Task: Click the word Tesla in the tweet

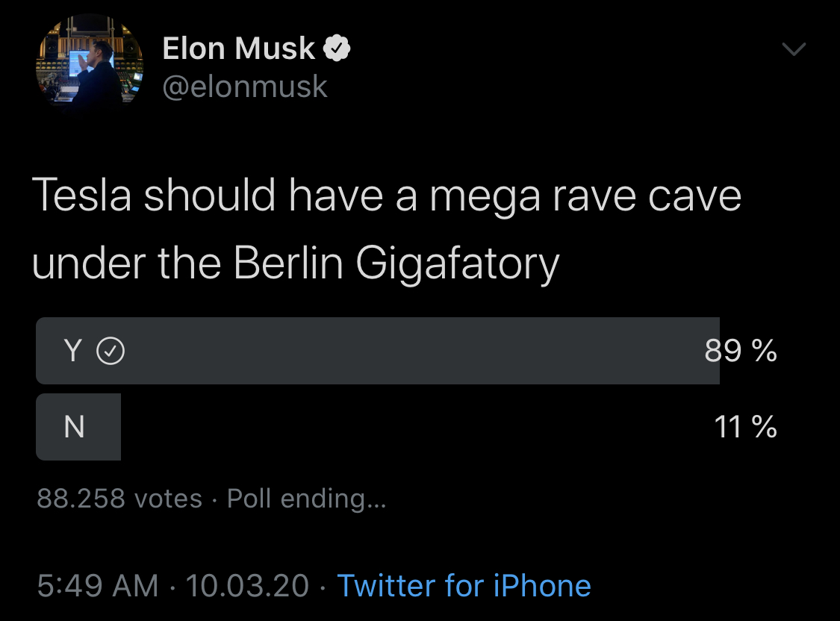Action: click(x=81, y=196)
